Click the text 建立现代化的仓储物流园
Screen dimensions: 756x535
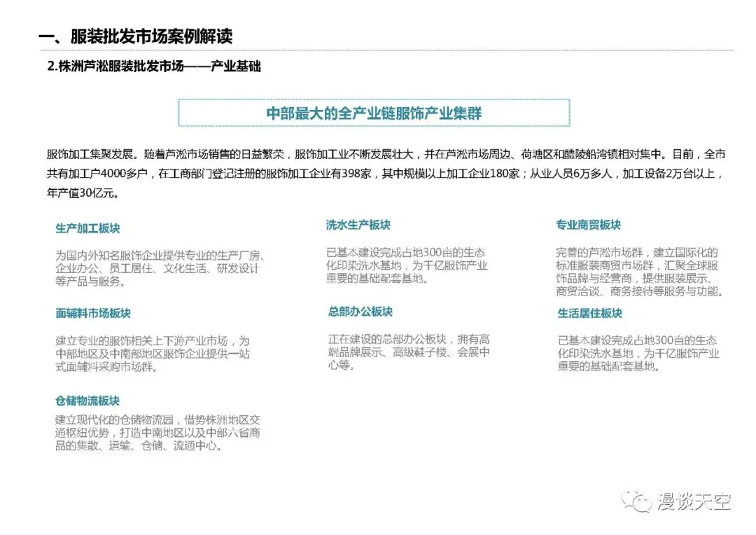pyautogui.click(x=114, y=419)
